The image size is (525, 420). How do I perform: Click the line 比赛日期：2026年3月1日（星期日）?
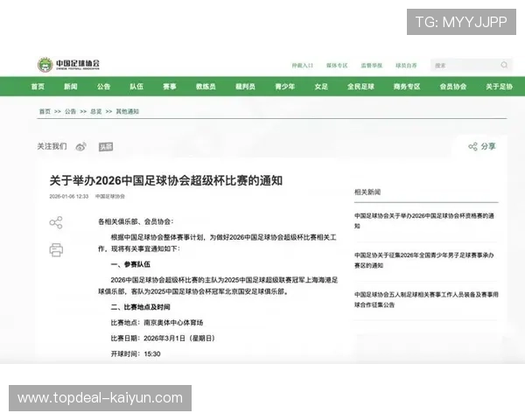163,339
